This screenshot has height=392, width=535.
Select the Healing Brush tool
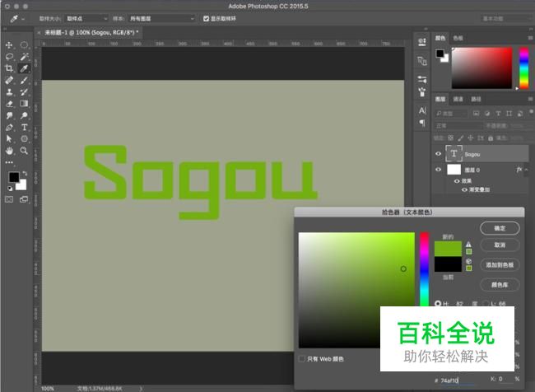[x=9, y=80]
